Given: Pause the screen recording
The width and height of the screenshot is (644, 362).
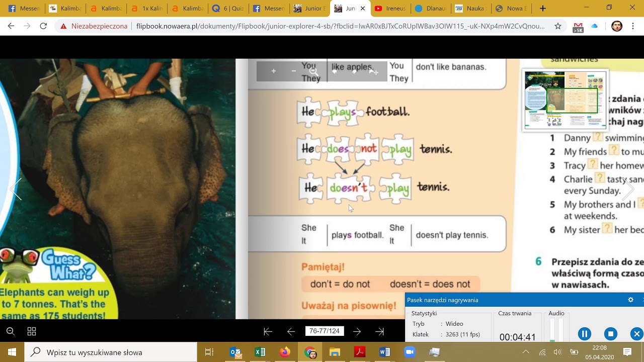Looking at the screenshot, I should (584, 334).
